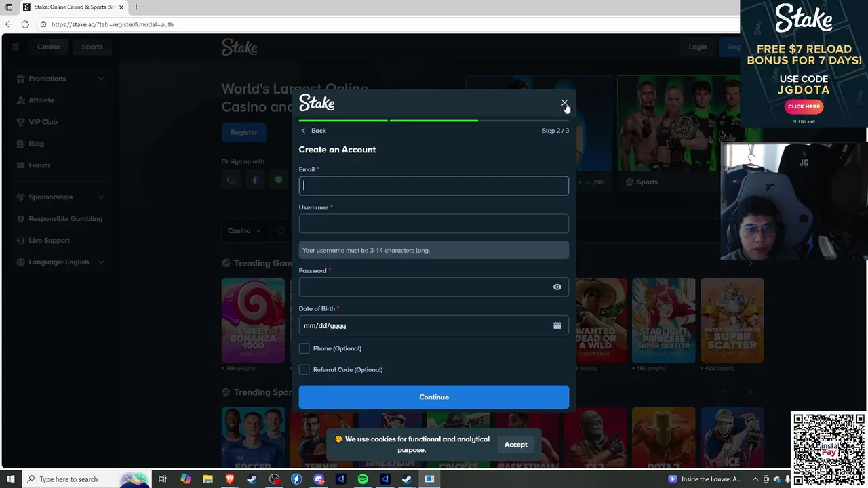Open Discord from the taskbar

[x=319, y=479]
